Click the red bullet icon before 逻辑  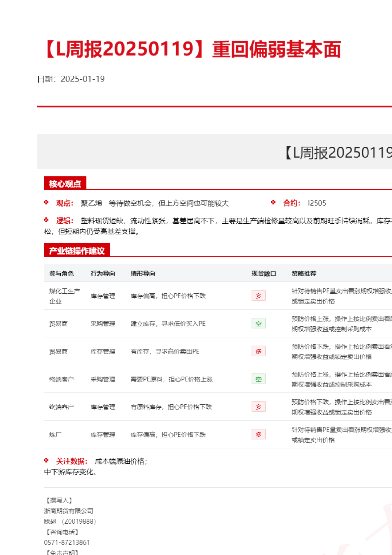pyautogui.click(x=46, y=220)
